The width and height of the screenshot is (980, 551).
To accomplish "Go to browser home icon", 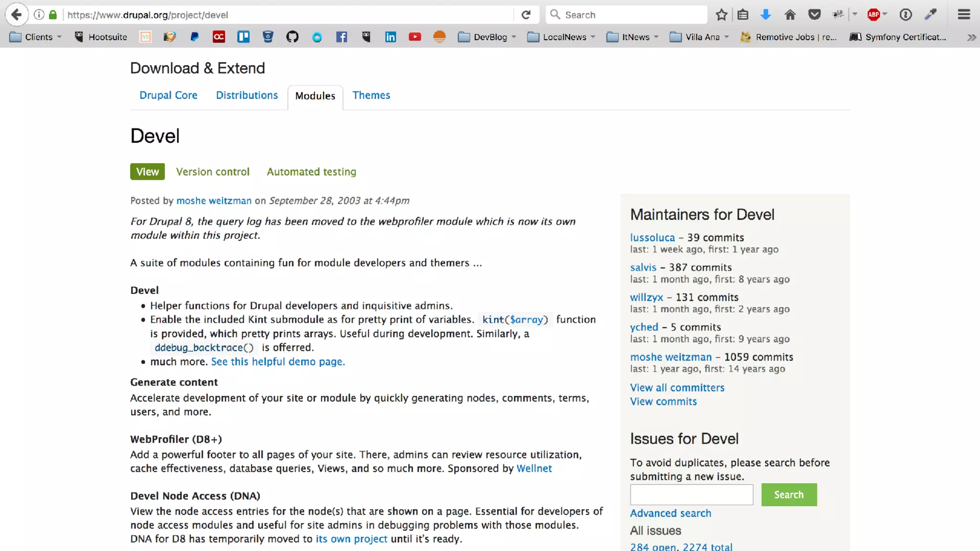I will click(x=790, y=15).
